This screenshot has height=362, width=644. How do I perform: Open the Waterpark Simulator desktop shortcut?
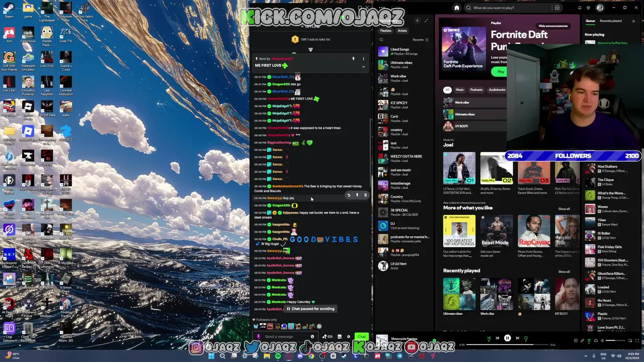[28, 60]
